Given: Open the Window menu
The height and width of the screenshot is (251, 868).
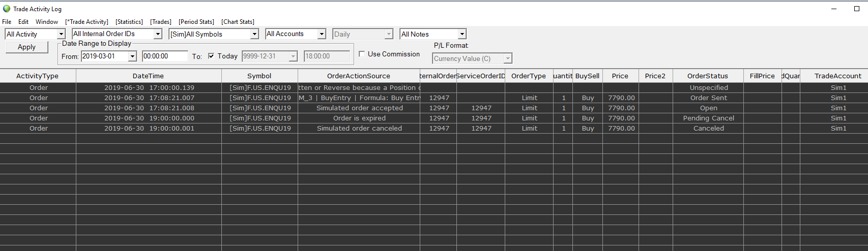Looking at the screenshot, I should coord(47,22).
